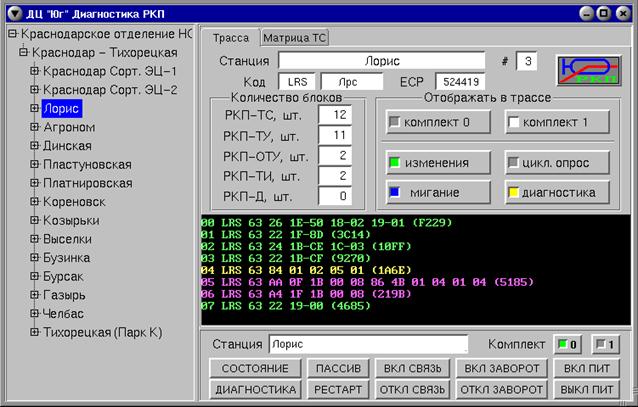
Task: Click the ВКЛ ЗАВОРОТ button
Action: coord(502,368)
